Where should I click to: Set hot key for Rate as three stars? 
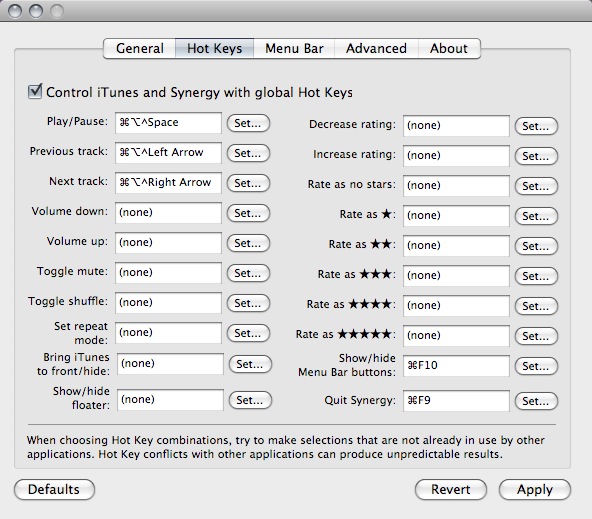(536, 276)
